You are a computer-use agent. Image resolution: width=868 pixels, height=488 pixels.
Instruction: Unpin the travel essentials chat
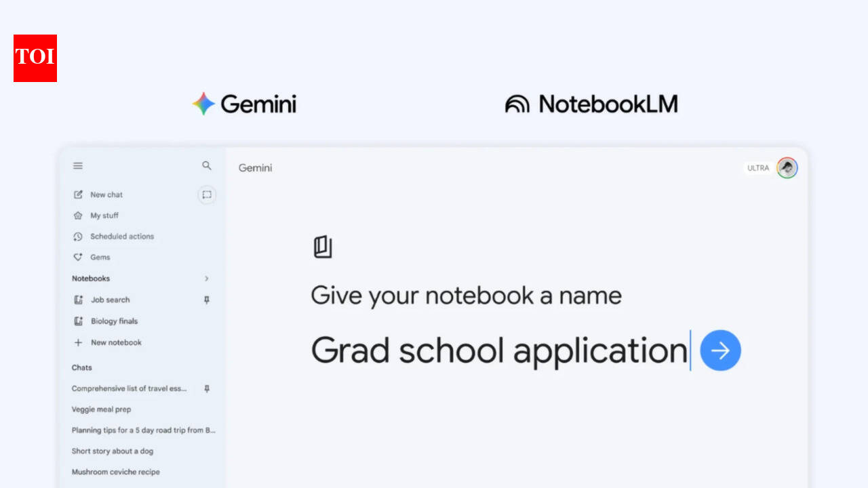coord(207,388)
